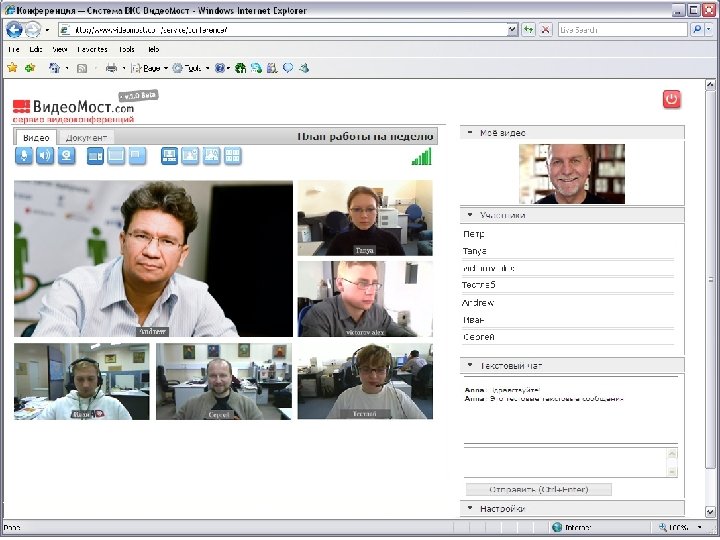Toggle the webcam button
720x540 pixels.
click(67, 156)
